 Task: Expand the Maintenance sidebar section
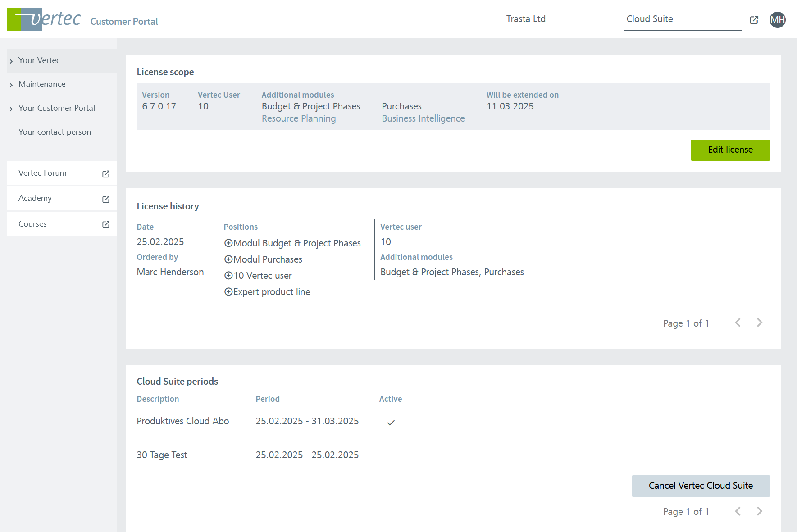[x=42, y=84]
